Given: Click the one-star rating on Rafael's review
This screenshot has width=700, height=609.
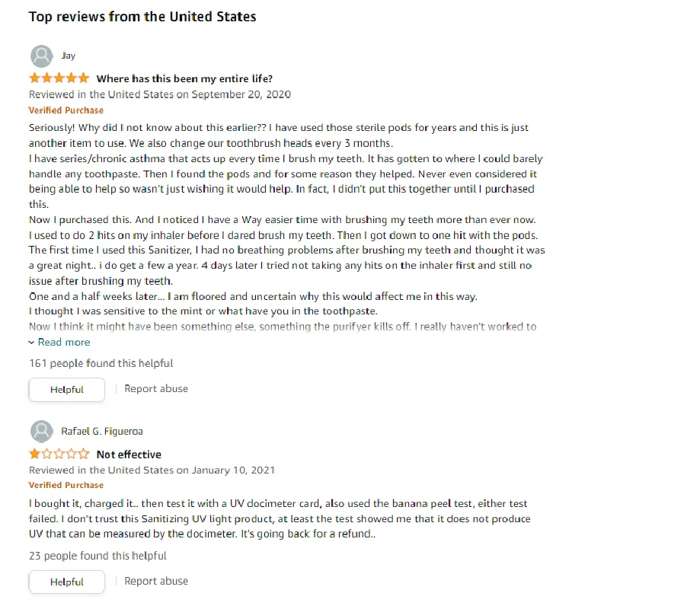Looking at the screenshot, I should point(59,454).
